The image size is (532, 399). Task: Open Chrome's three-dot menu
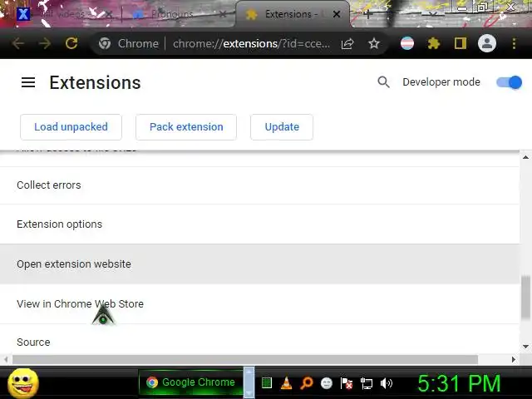[514, 43]
